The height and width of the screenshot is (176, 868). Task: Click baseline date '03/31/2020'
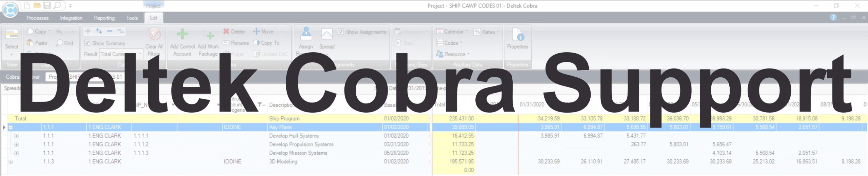pos(396,144)
